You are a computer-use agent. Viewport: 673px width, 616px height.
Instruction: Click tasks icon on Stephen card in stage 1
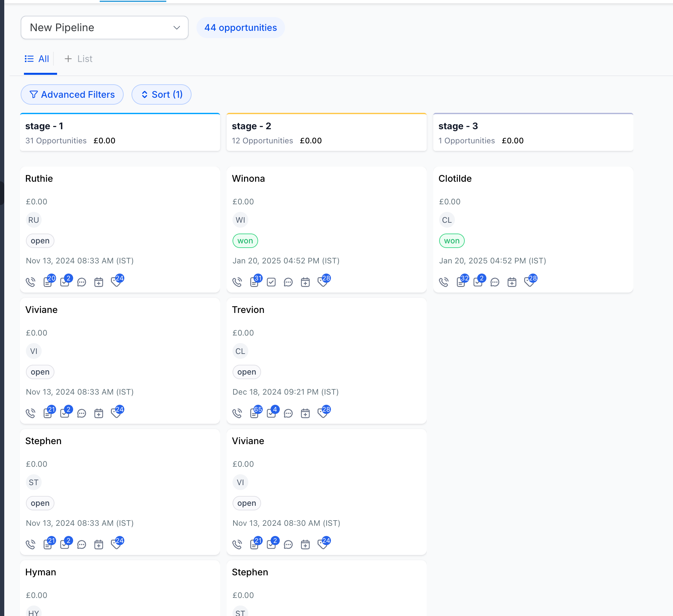point(64,544)
